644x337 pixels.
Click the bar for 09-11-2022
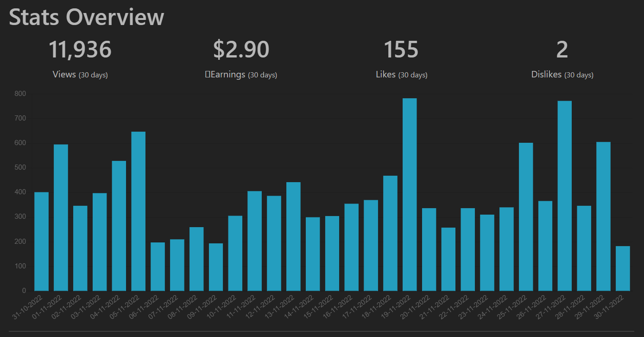coord(216,267)
